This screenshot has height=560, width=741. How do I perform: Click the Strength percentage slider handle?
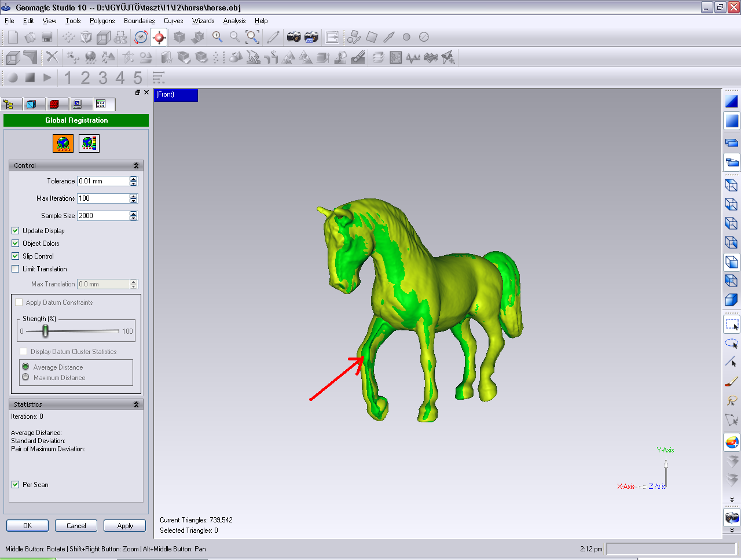45,331
